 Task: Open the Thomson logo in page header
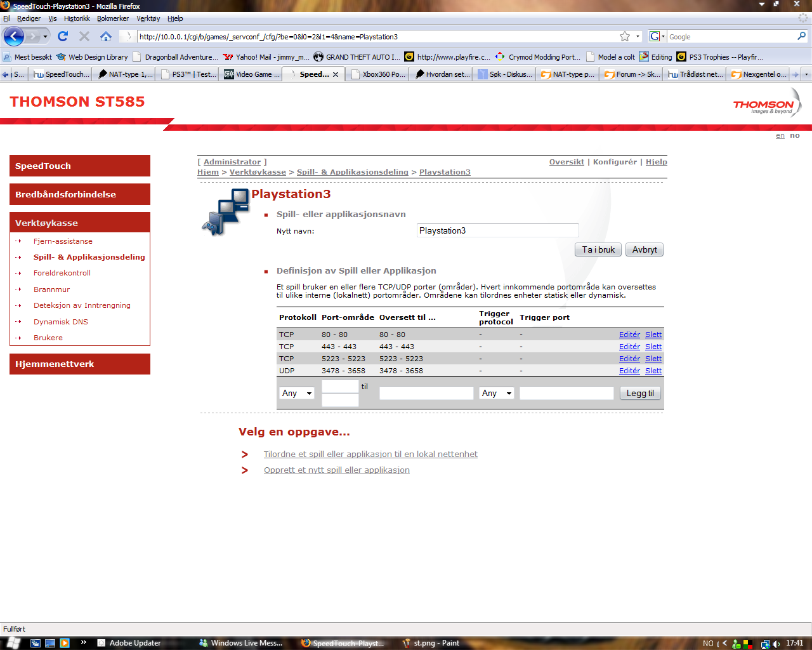[x=767, y=104]
